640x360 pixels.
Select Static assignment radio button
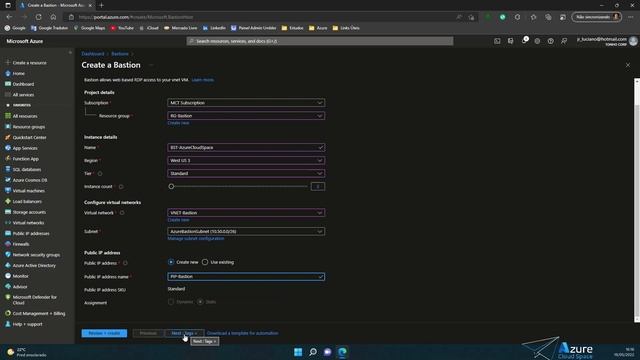200,302
